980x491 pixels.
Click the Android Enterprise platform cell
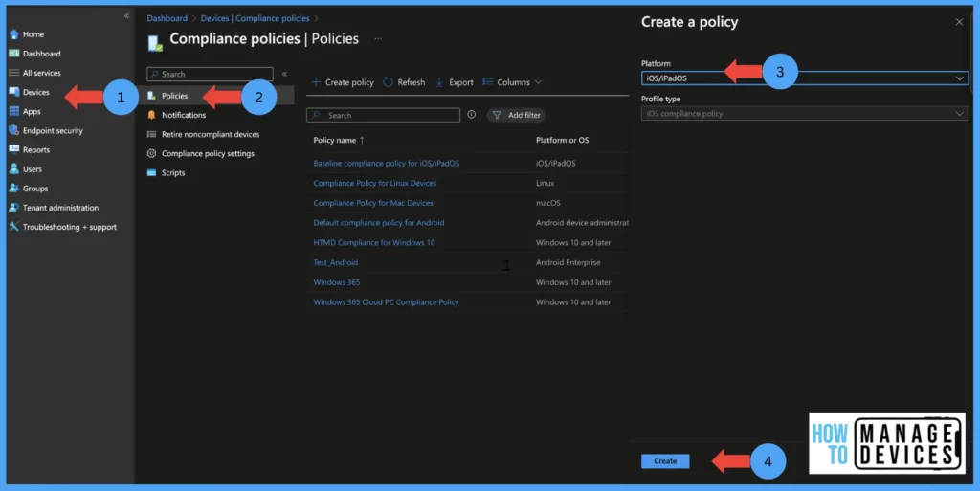(x=568, y=262)
